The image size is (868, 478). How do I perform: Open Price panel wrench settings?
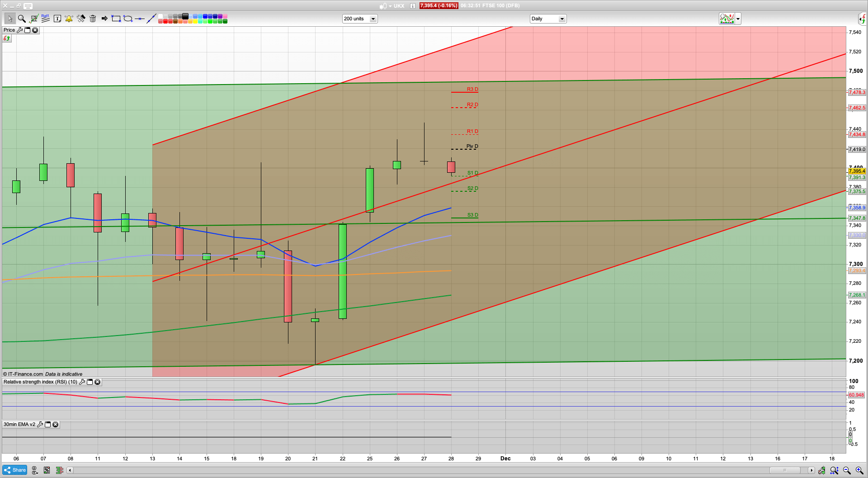coord(20,30)
